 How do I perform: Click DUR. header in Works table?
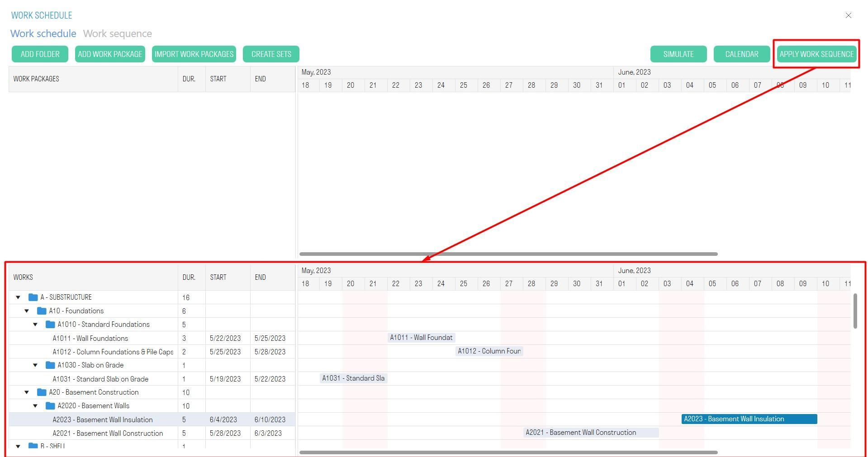[x=192, y=278]
